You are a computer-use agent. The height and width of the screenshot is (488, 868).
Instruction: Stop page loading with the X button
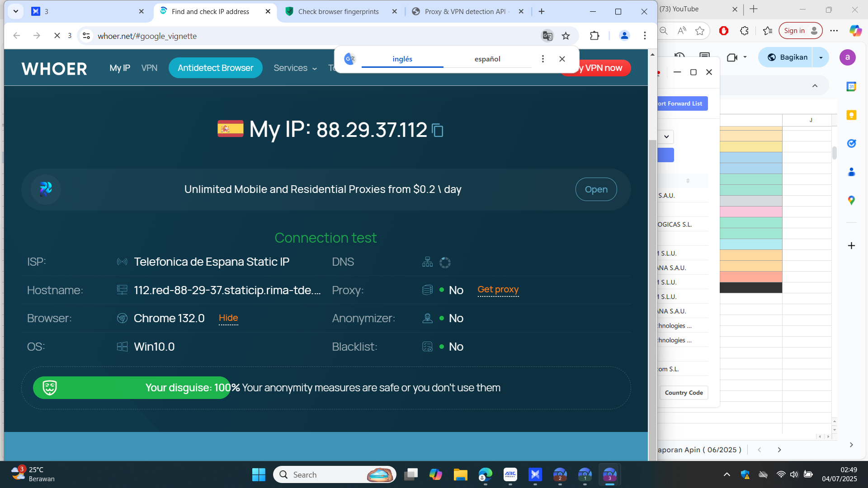[x=57, y=36]
